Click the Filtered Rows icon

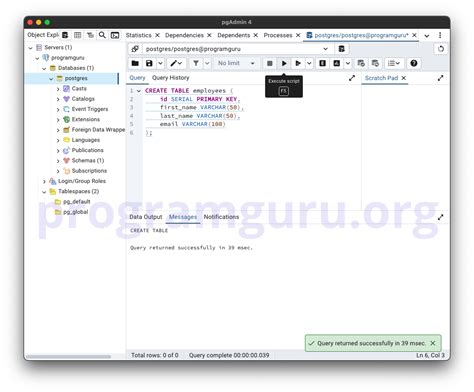tap(90, 35)
